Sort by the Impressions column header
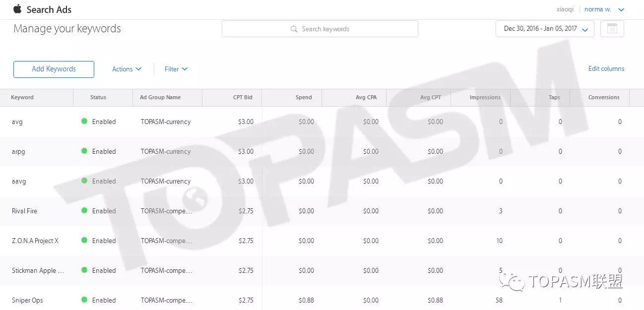644x310 pixels. coord(485,97)
